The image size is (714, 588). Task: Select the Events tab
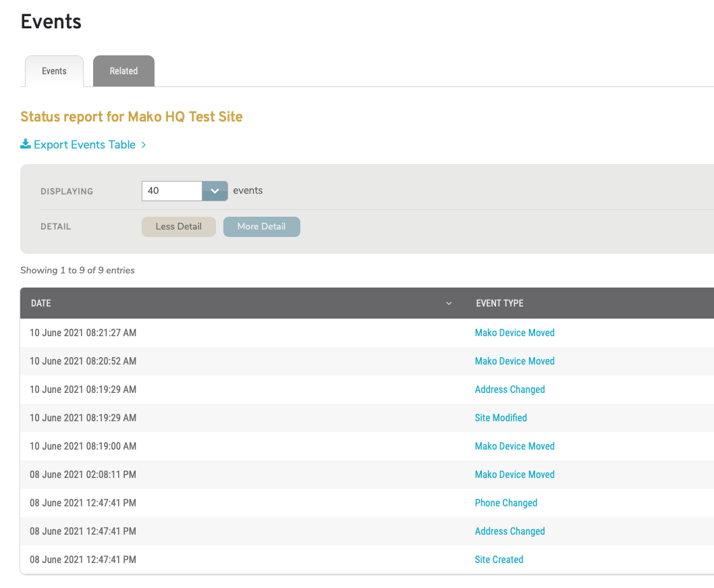point(54,71)
